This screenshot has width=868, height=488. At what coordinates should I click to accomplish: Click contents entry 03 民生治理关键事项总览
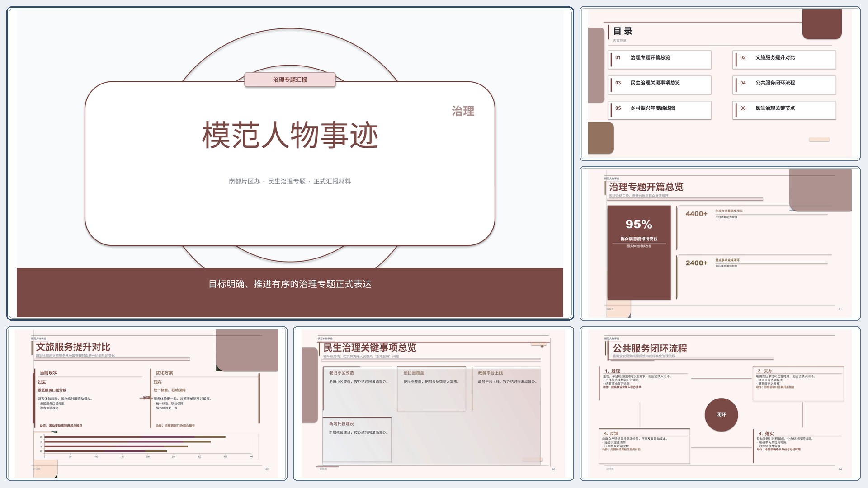(659, 85)
